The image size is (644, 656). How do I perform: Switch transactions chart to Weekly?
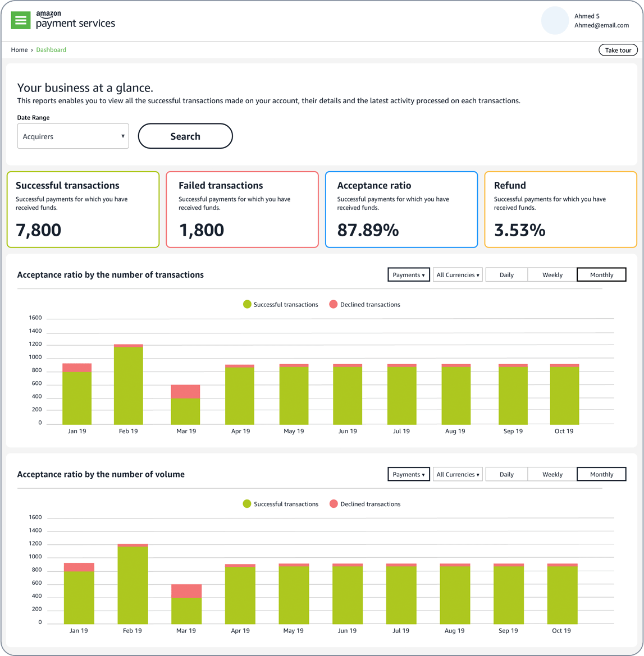tap(552, 275)
